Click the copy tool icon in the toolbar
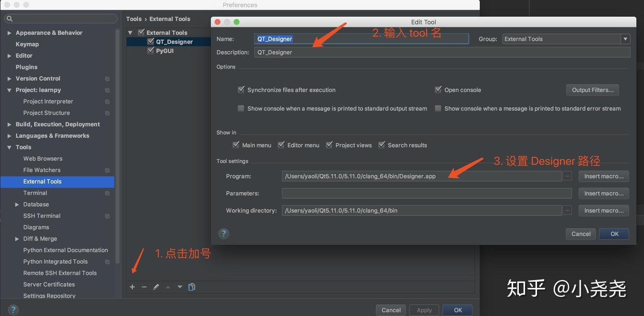The image size is (644, 316). click(x=192, y=286)
